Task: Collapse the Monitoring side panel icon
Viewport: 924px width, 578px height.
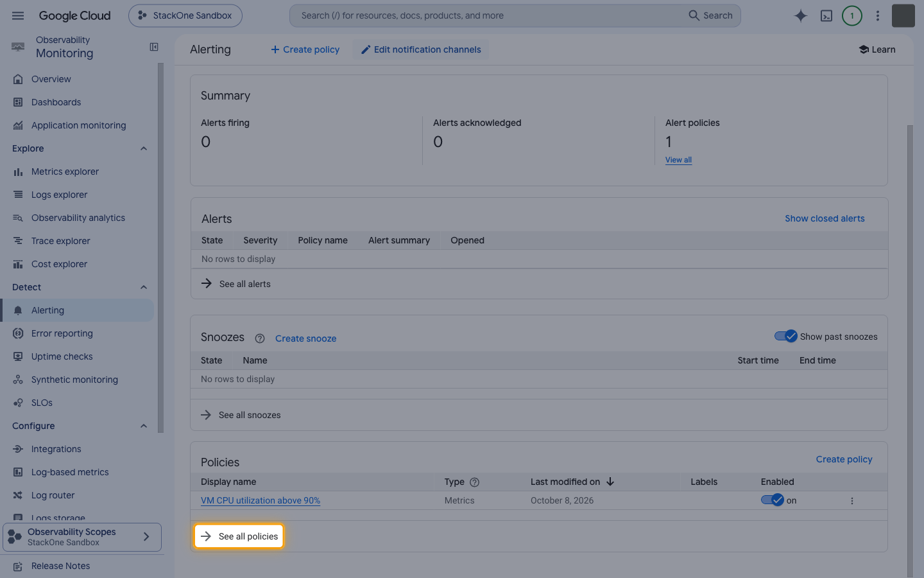Action: click(154, 47)
